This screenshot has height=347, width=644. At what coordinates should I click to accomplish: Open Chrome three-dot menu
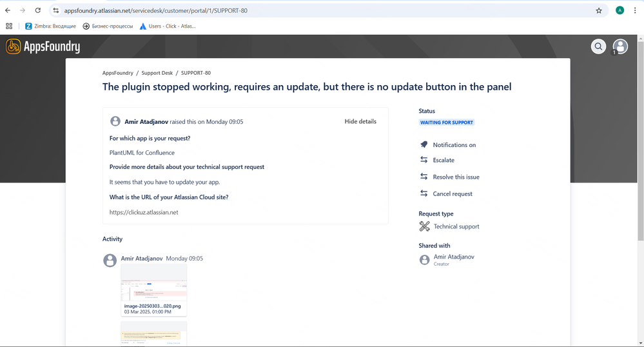point(635,11)
